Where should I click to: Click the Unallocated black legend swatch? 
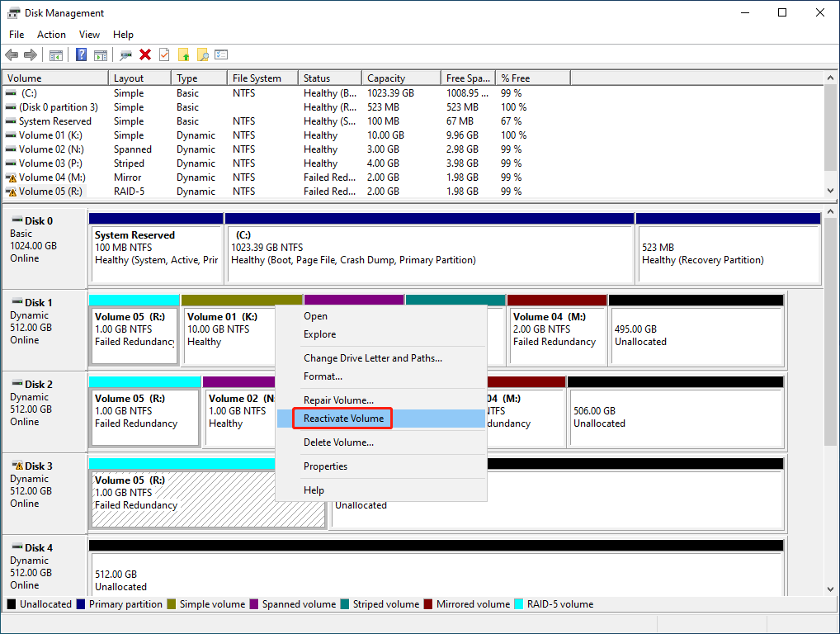click(12, 604)
